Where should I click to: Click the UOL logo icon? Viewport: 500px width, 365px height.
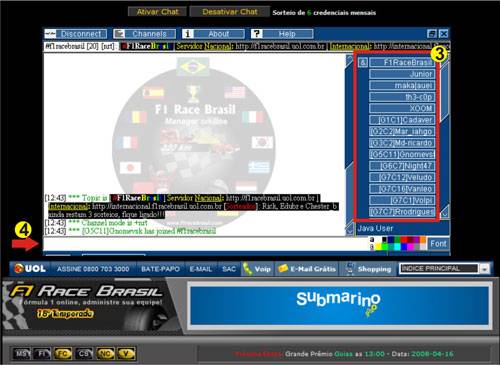[30, 268]
